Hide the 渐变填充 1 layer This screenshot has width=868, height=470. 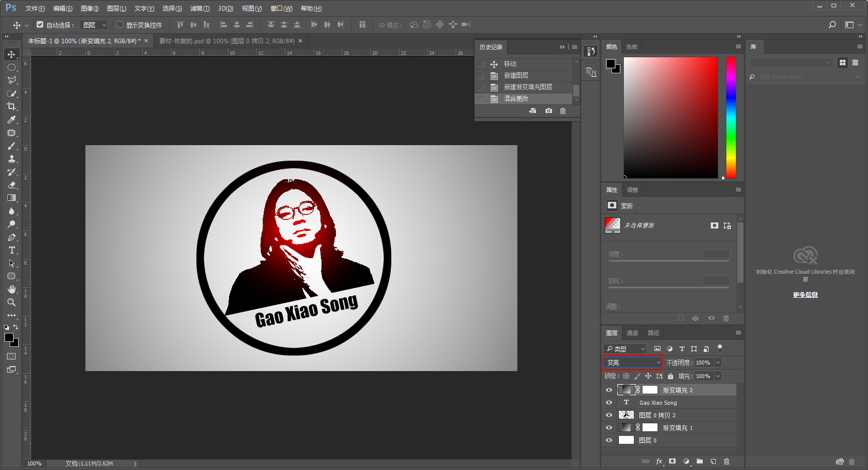[x=609, y=428]
